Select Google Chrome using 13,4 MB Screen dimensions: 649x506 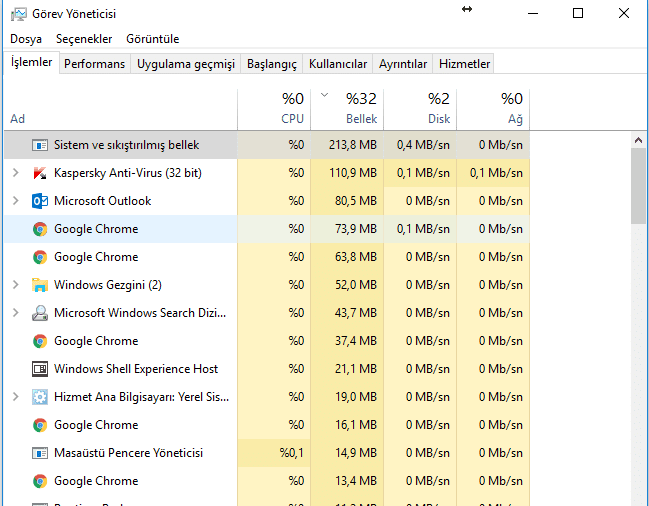pos(267,481)
